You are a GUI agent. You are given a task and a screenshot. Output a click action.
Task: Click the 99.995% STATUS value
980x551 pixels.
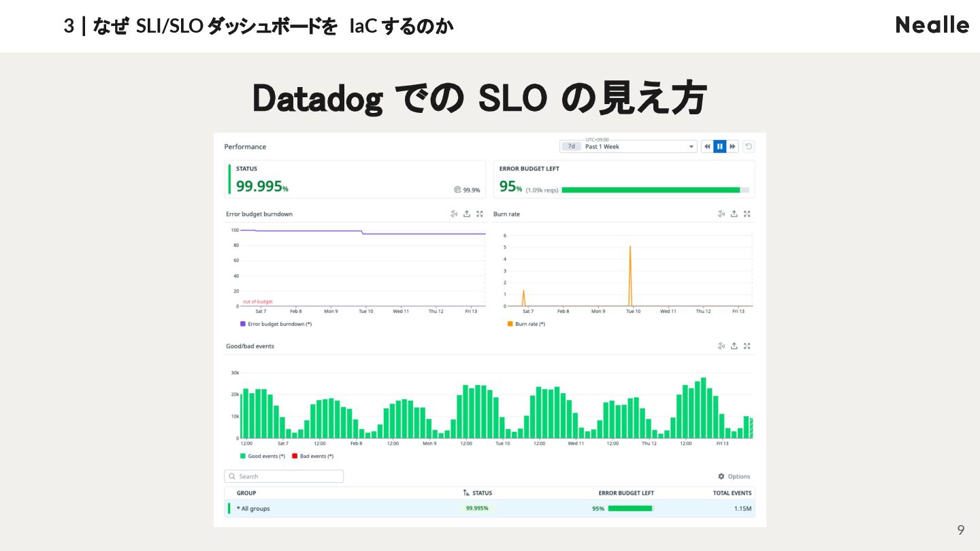(x=262, y=186)
